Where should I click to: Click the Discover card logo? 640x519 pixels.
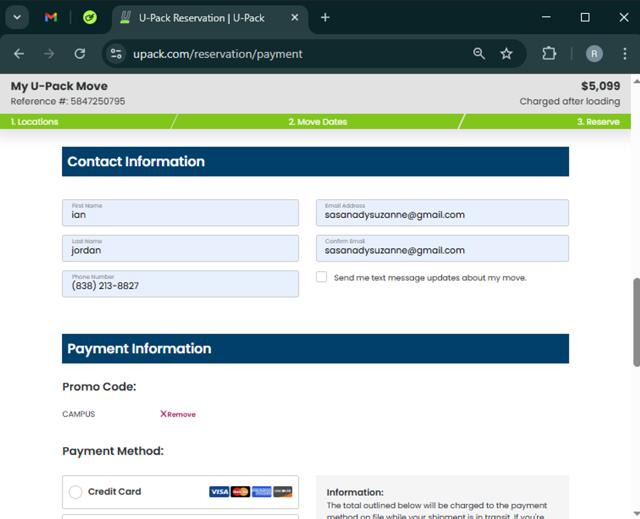283,492
